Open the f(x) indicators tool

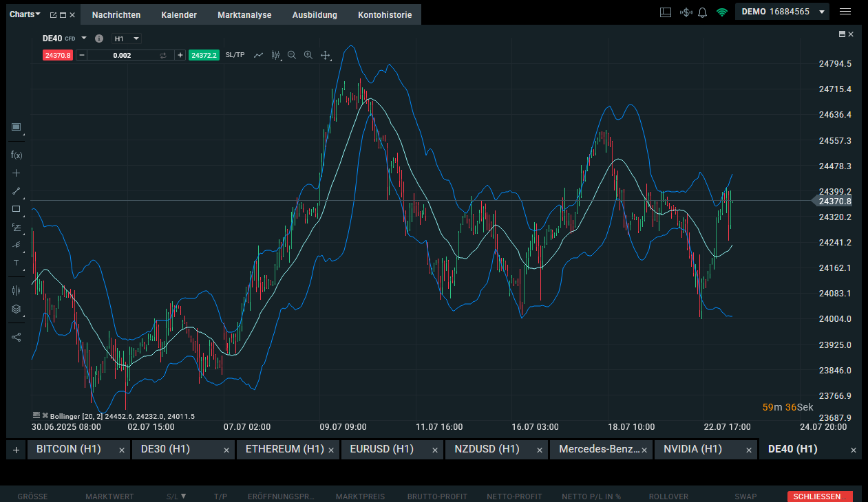tap(17, 155)
